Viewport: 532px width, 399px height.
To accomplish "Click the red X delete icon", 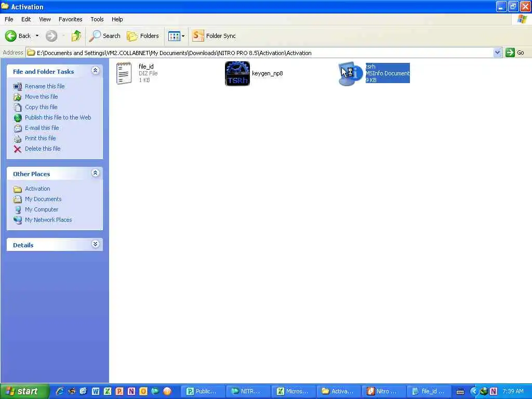I will pyautogui.click(x=18, y=149).
